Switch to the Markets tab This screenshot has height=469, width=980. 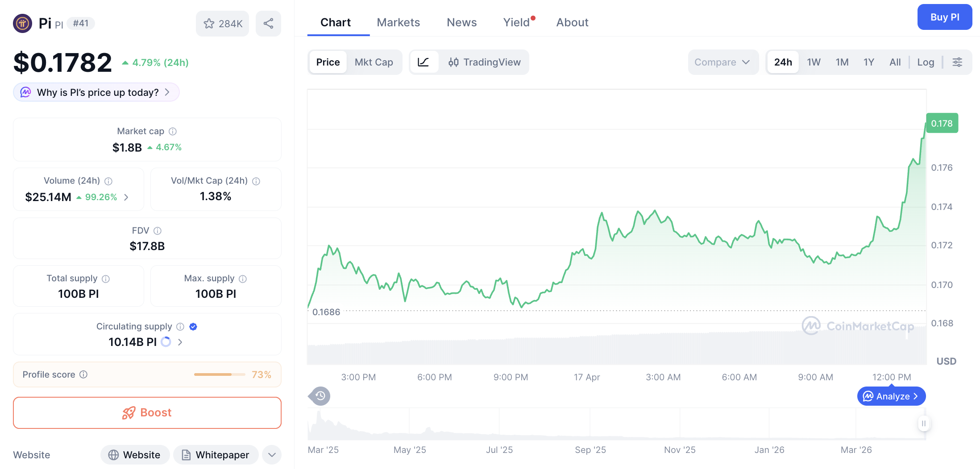[398, 22]
